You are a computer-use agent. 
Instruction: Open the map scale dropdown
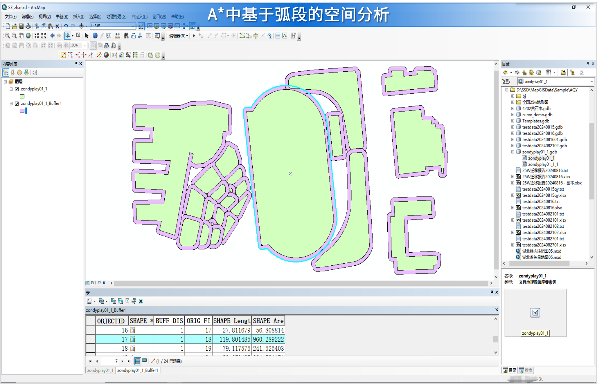click(133, 26)
